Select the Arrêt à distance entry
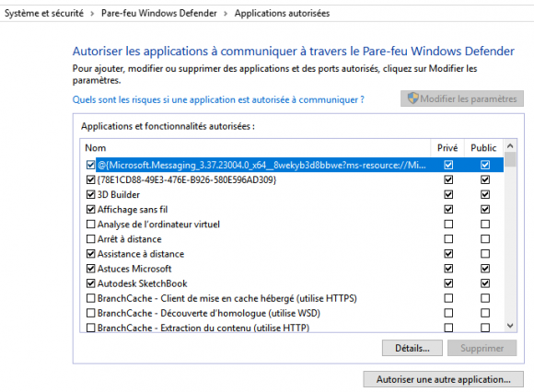Screen dimensions: 534x392 [130, 239]
